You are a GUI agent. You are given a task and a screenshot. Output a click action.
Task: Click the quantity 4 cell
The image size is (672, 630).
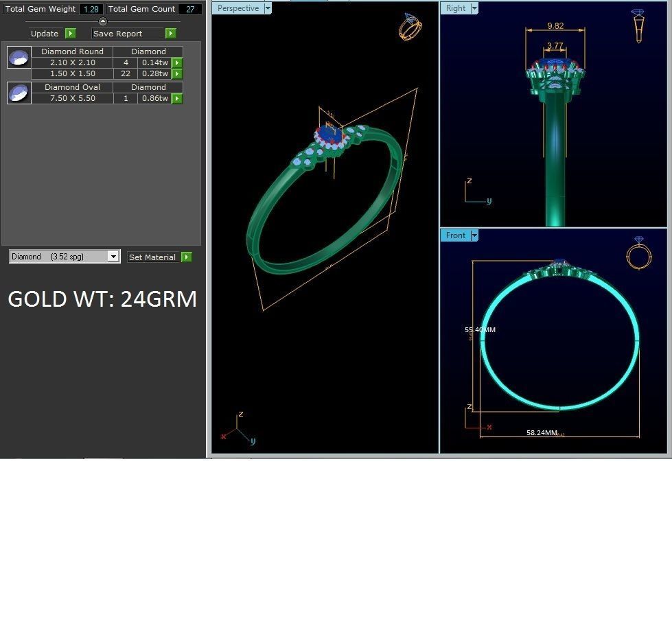pos(126,62)
